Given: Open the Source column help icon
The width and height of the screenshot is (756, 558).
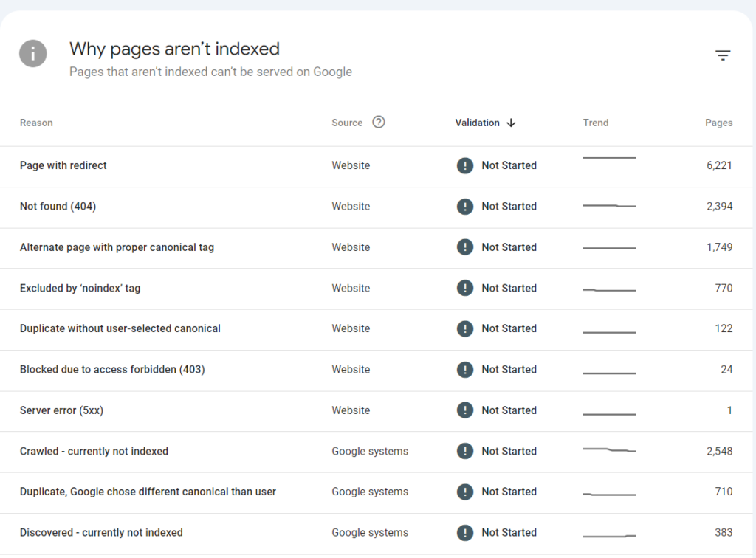Looking at the screenshot, I should [x=379, y=123].
